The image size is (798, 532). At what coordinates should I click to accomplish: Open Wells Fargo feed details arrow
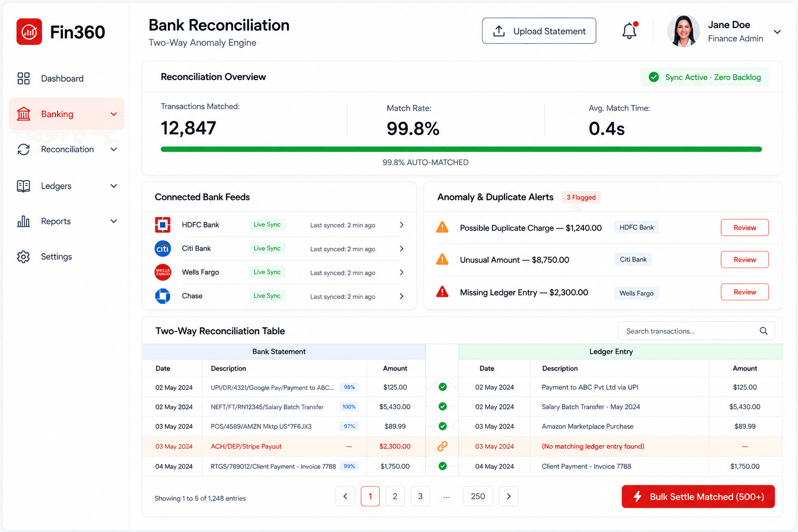(402, 272)
